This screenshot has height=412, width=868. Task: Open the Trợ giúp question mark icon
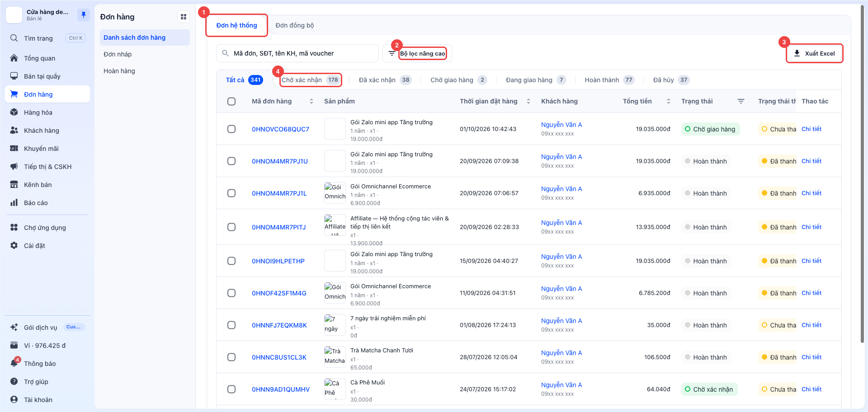click(x=14, y=382)
